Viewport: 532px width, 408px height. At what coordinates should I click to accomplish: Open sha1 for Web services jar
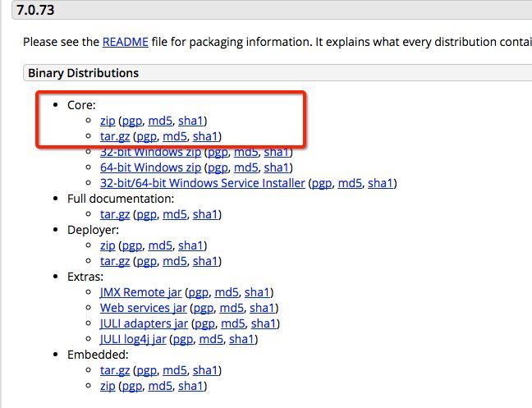pos(262,308)
